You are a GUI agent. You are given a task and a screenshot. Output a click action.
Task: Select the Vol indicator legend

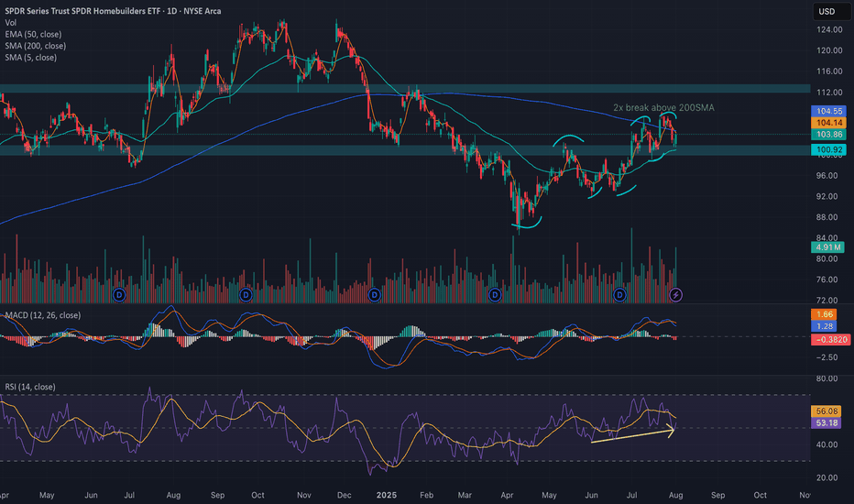(10, 23)
